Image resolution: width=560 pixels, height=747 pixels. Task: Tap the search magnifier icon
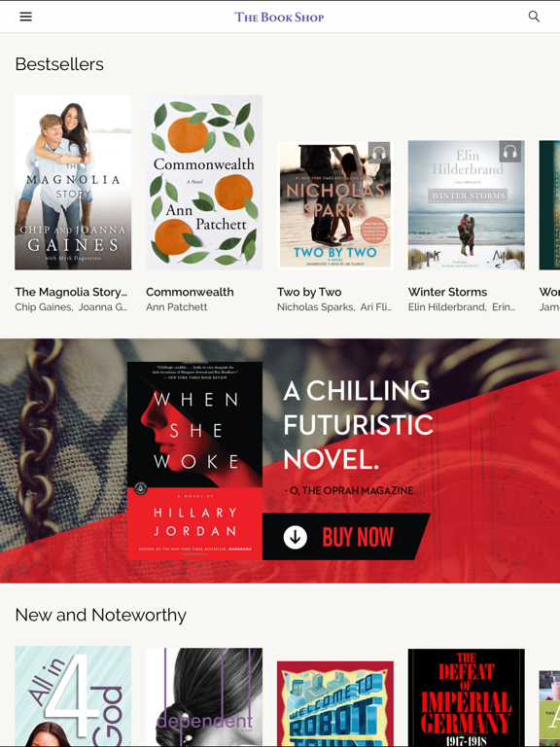pos(534,17)
